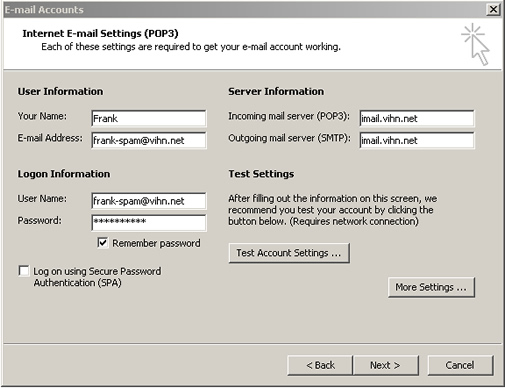Close the E-mail Accounts dialog

[x=493, y=9]
